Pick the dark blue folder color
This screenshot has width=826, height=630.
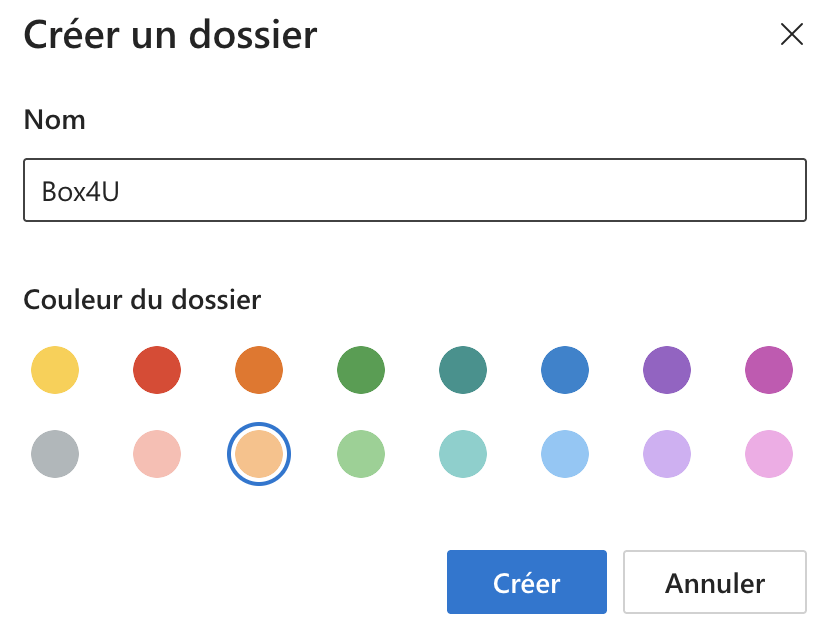565,371
